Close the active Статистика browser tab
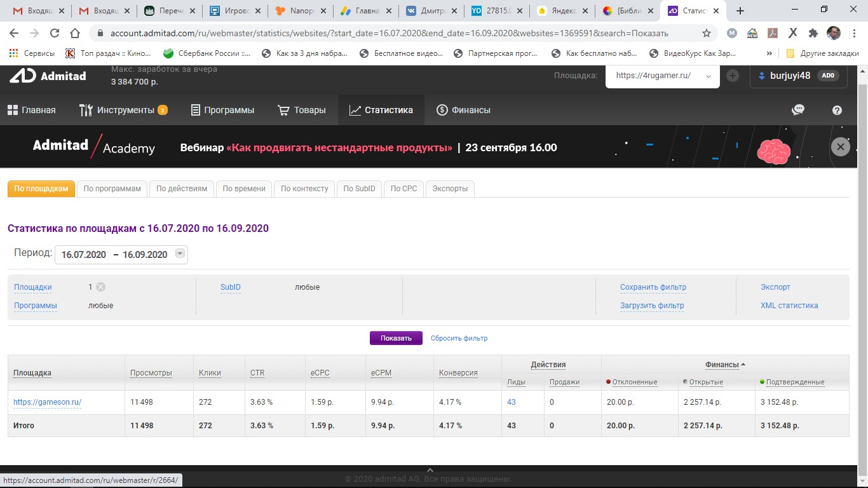The image size is (868, 488). click(717, 10)
